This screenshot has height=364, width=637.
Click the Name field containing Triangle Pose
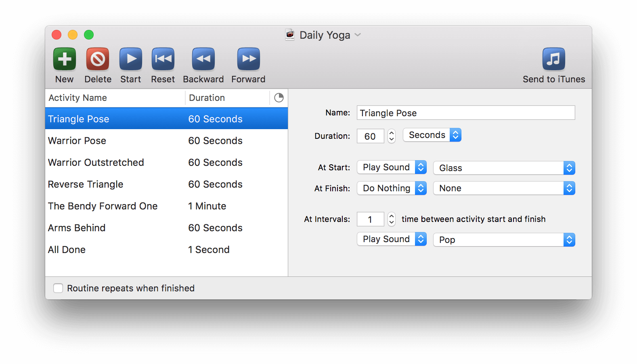[466, 113]
